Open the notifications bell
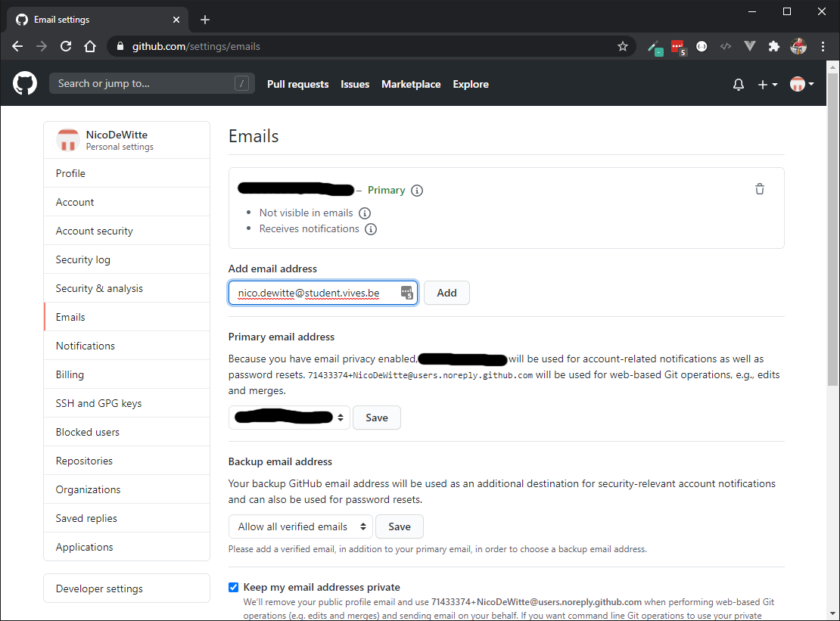Image resolution: width=840 pixels, height=621 pixels. (738, 84)
